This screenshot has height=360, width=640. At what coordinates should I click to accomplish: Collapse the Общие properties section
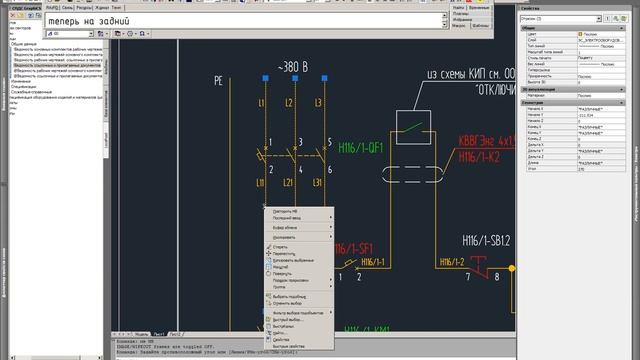coord(622,28)
